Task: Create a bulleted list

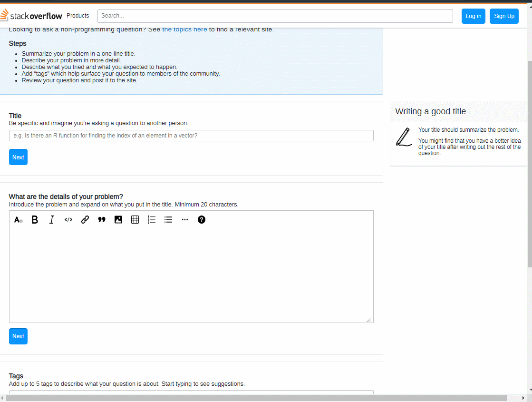Action: pos(168,220)
